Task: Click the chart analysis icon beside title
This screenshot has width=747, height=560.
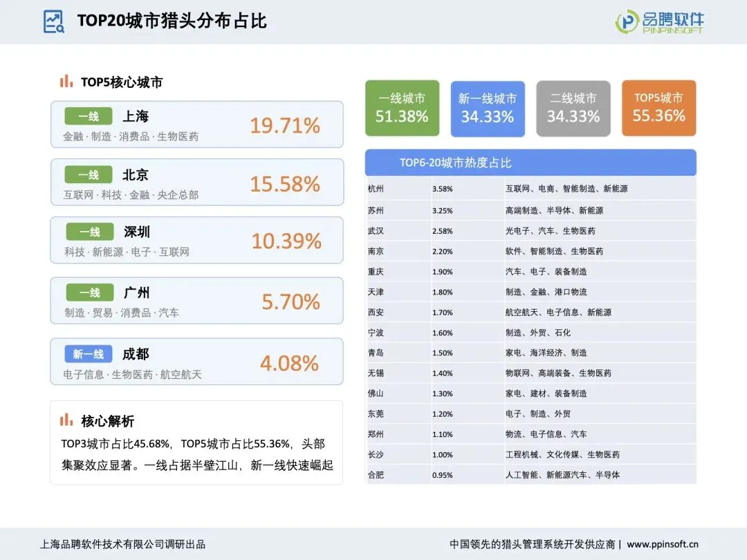Action: tap(54, 21)
